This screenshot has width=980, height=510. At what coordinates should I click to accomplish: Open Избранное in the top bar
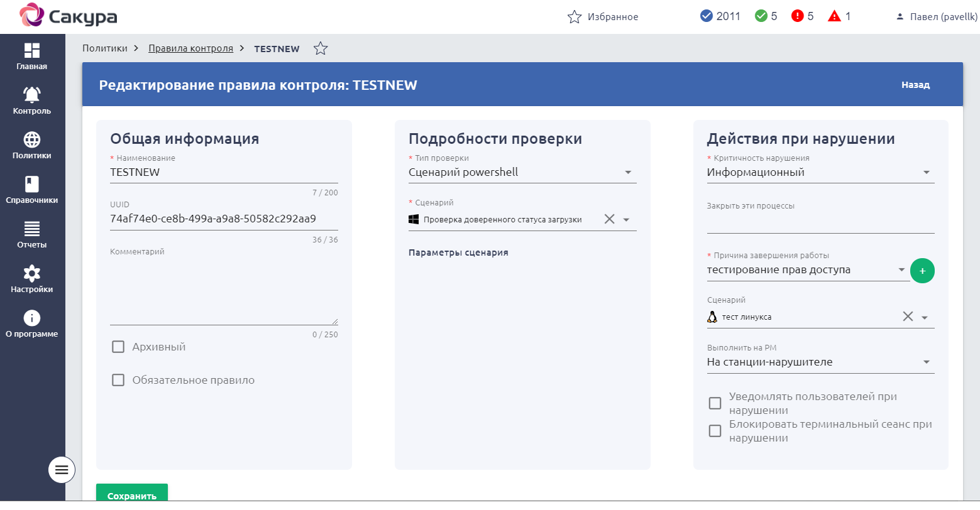coord(603,17)
